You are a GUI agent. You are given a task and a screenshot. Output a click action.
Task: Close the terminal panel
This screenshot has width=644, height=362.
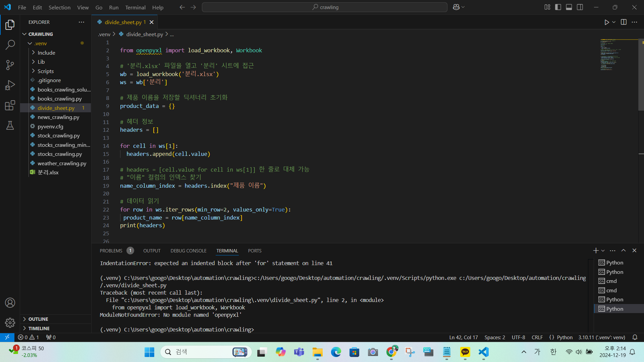[x=634, y=250]
